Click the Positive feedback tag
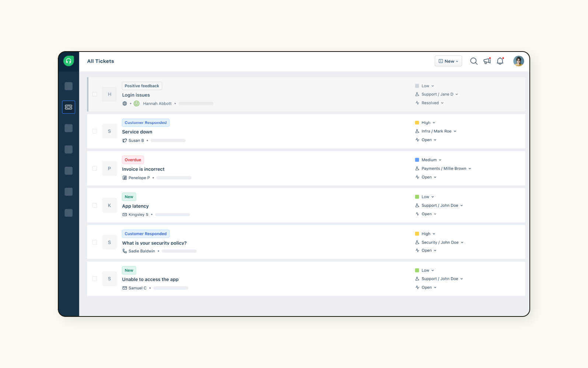This screenshot has width=588, height=368. [142, 86]
